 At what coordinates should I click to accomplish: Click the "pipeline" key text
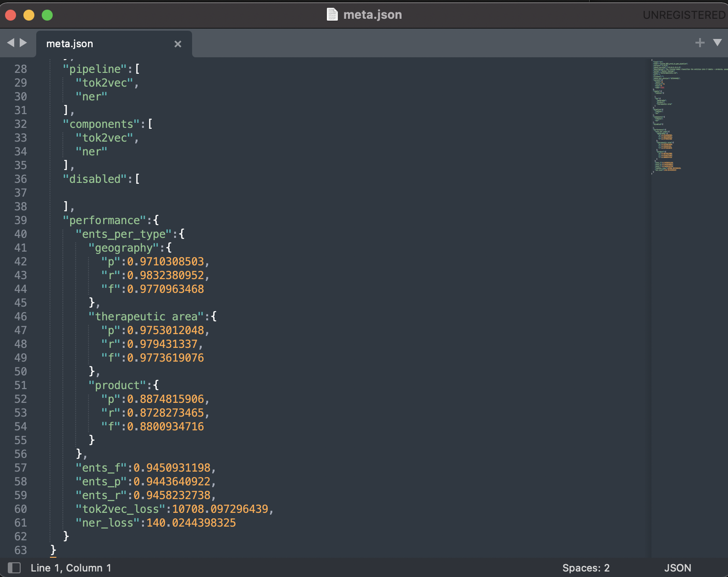click(95, 69)
